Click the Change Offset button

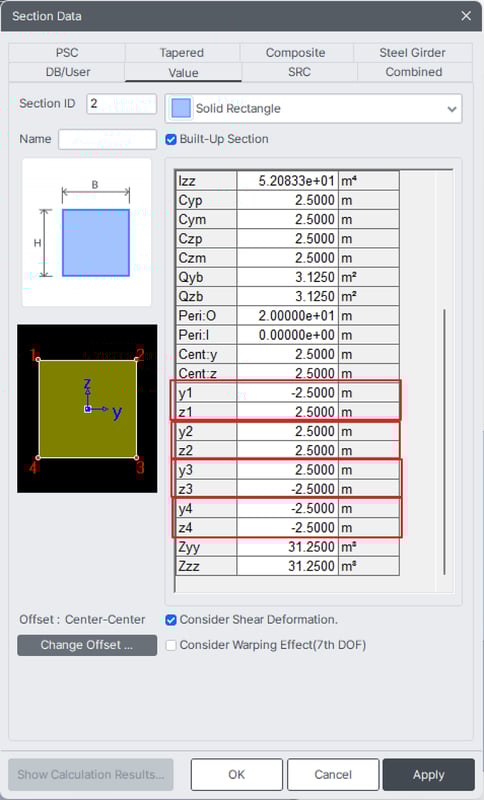click(x=87, y=645)
